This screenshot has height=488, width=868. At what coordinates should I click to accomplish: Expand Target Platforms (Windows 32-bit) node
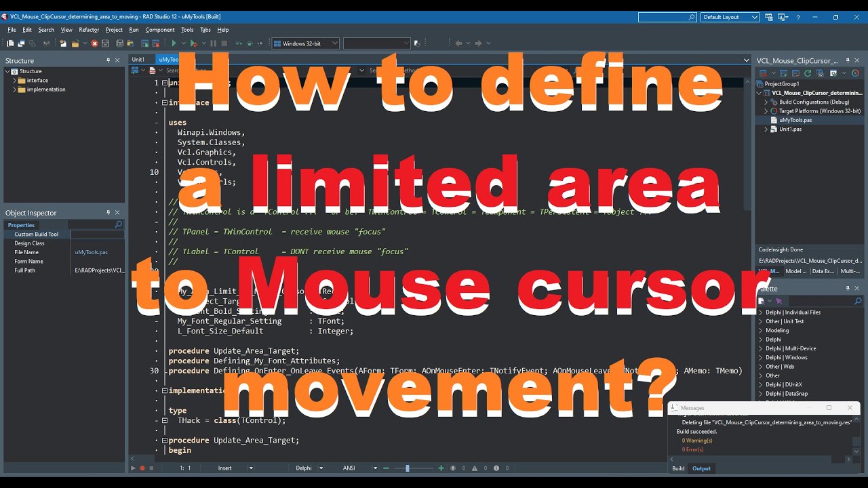(x=766, y=110)
